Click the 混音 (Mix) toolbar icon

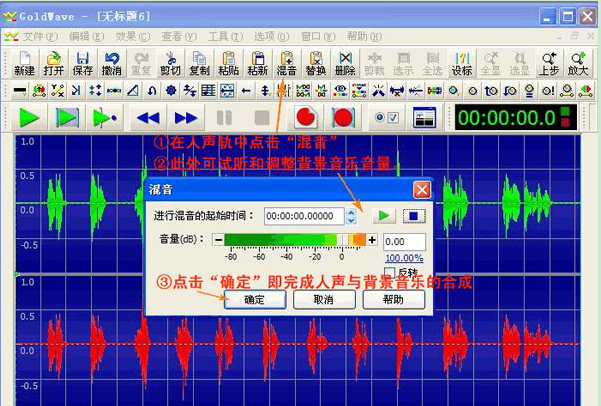click(x=286, y=64)
